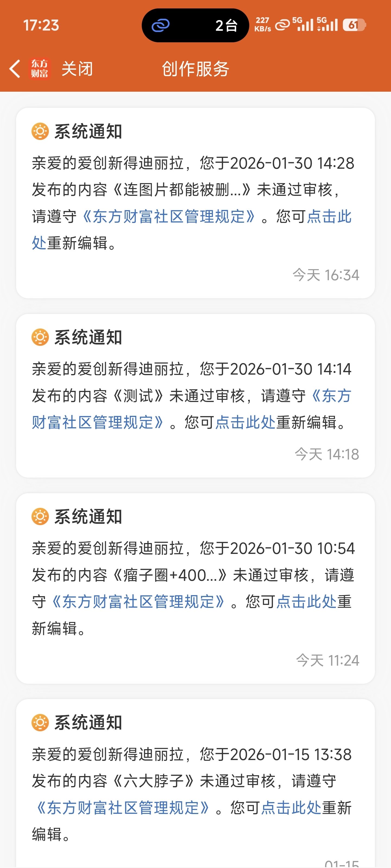This screenshot has width=391, height=868.
Task: Tap 点击此处 to re-edit 瘤子圈+400 post
Action: pyautogui.click(x=306, y=601)
